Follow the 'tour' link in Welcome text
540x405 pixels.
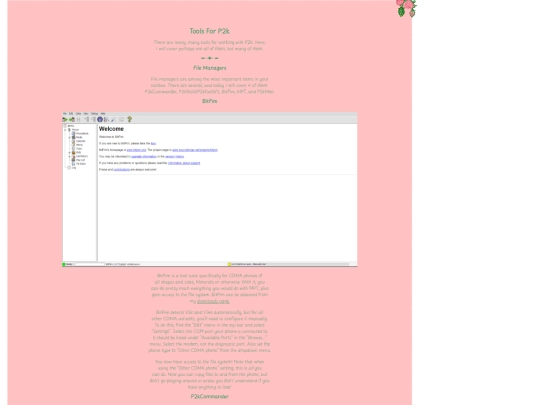(x=153, y=143)
